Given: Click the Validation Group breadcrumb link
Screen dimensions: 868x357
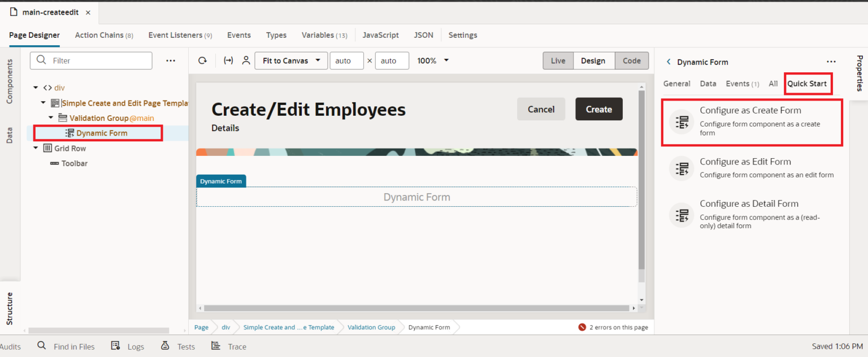Looking at the screenshot, I should [x=371, y=327].
